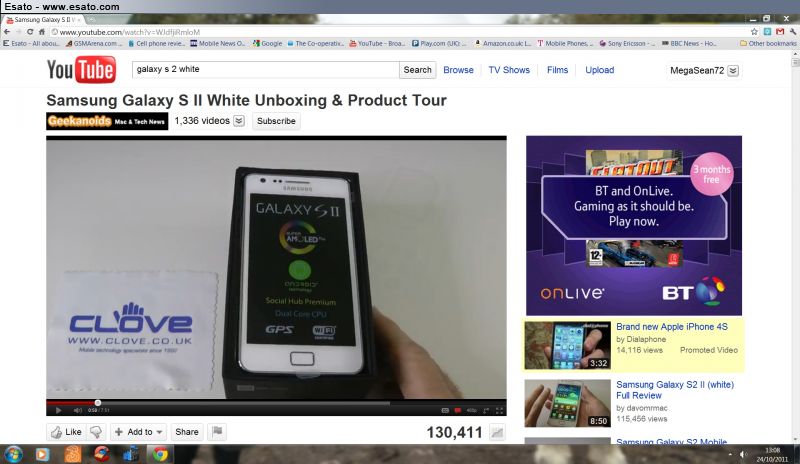Viewport: 800px width, 464px height.
Task: Open Windows Media Player from the taskbar
Action: click(42, 454)
